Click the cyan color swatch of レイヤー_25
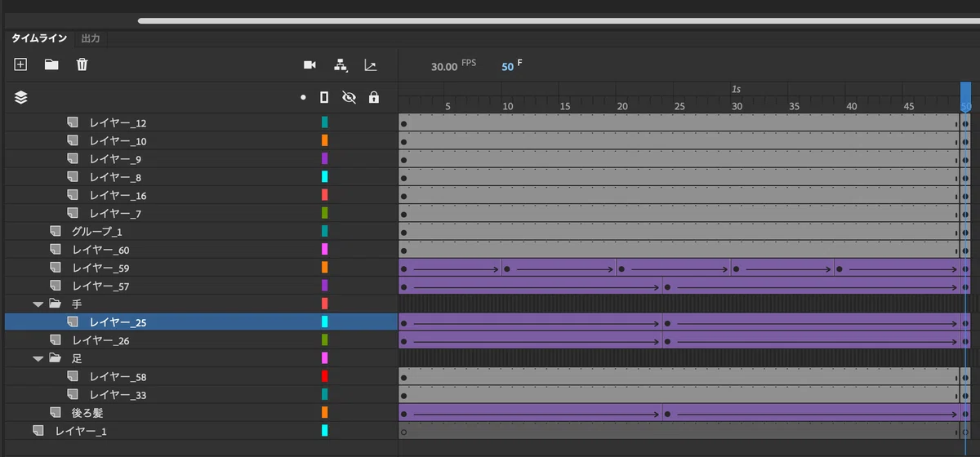Image resolution: width=980 pixels, height=457 pixels. click(x=325, y=322)
